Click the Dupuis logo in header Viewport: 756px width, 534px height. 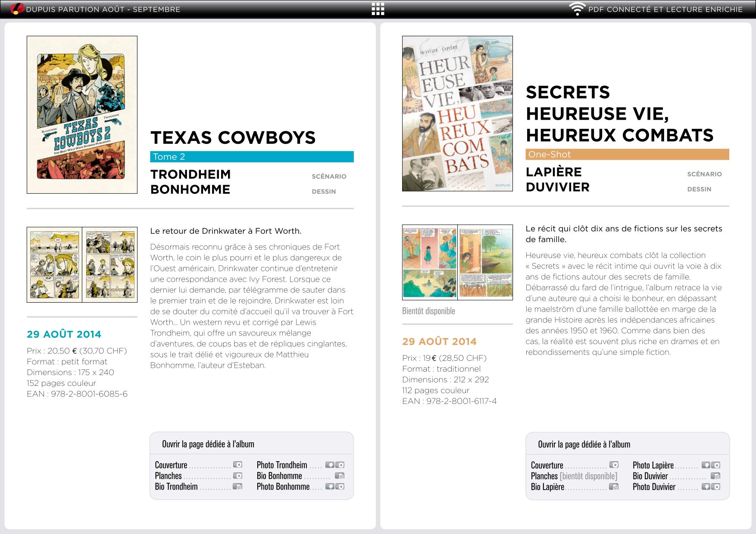(17, 9)
